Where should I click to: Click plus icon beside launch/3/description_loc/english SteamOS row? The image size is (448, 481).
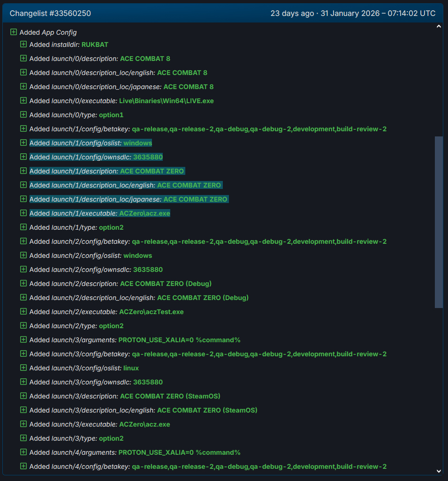pyautogui.click(x=23, y=410)
